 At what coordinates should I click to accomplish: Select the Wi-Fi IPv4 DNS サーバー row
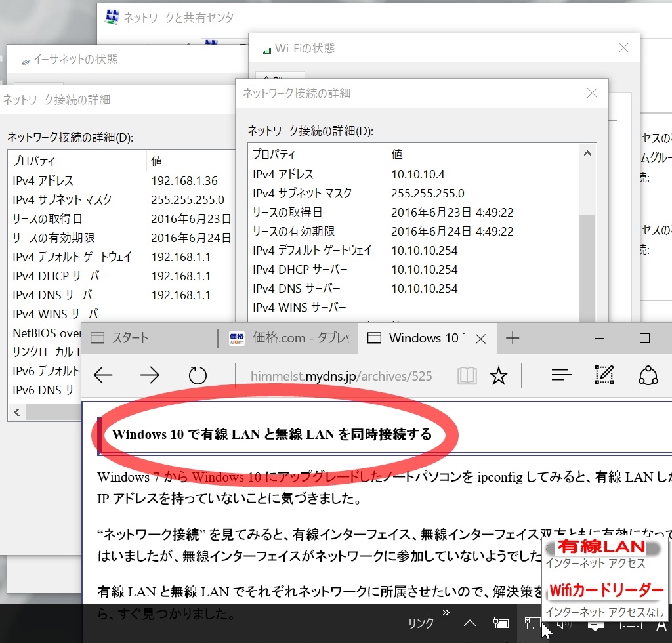(413, 288)
